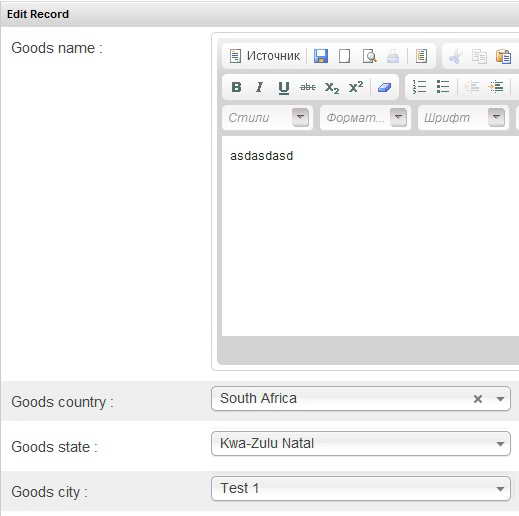Click the Remove Format eraser icon
519x516 pixels.
[x=384, y=87]
